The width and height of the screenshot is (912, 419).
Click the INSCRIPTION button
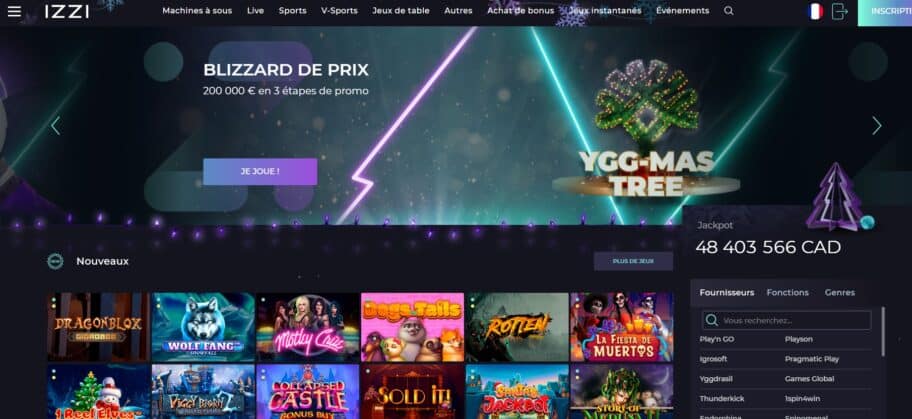coord(885,13)
